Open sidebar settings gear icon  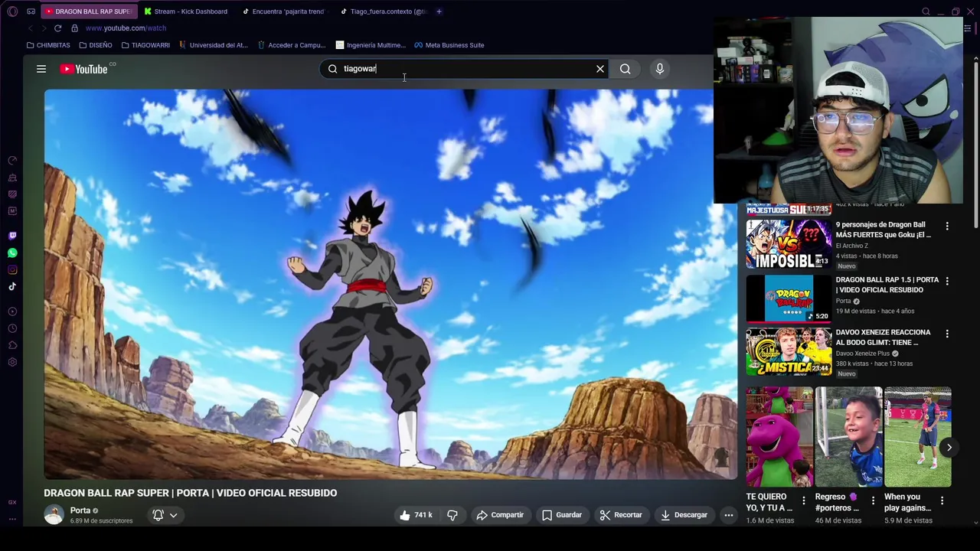pyautogui.click(x=12, y=362)
